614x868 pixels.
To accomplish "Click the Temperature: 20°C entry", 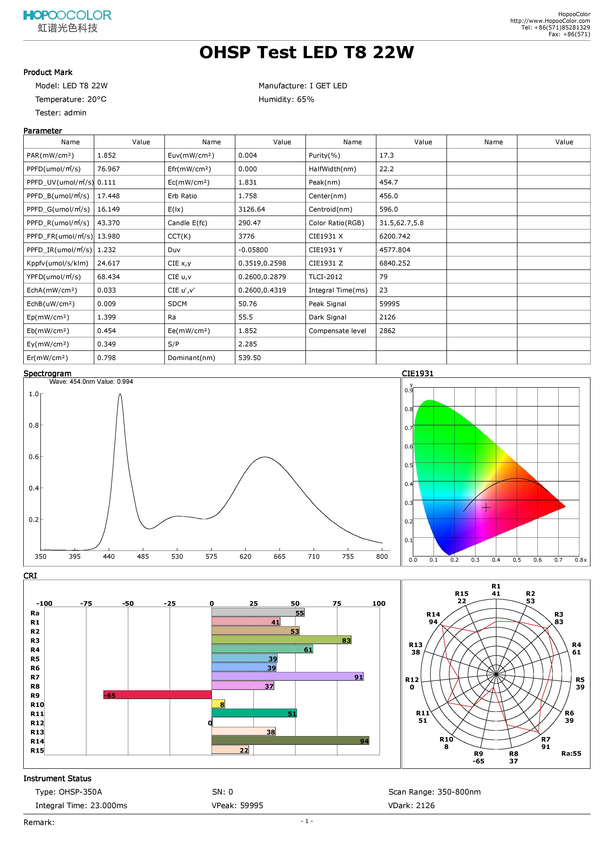I will 71,99.
